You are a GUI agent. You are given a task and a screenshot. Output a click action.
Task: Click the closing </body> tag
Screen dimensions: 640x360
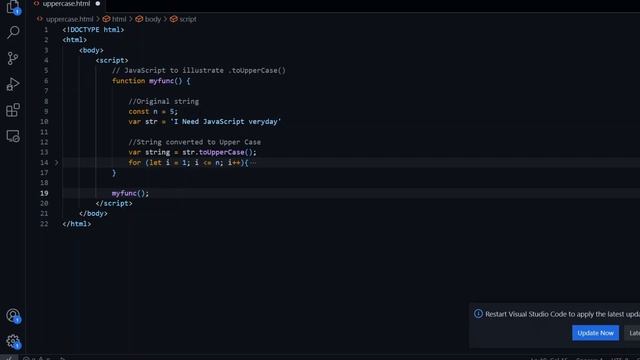[x=93, y=214]
